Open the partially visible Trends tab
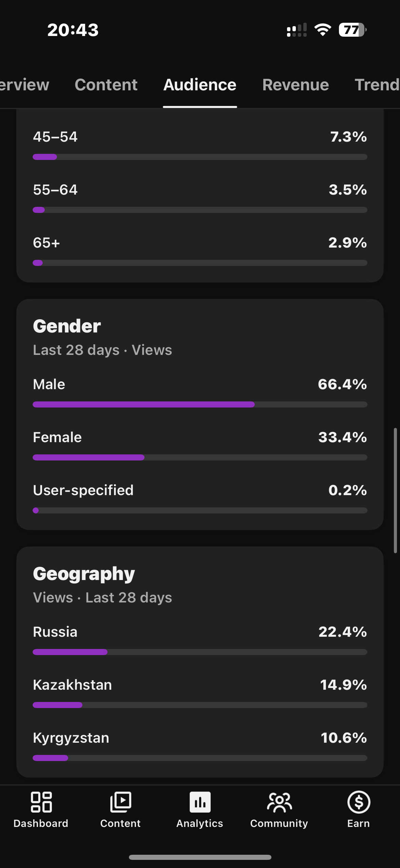Image resolution: width=400 pixels, height=868 pixels. pyautogui.click(x=377, y=85)
